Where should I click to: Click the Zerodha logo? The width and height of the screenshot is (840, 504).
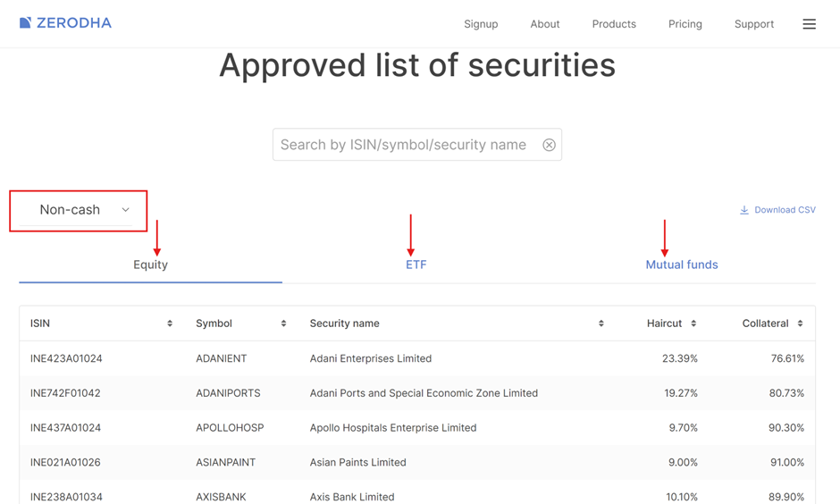[x=65, y=23]
